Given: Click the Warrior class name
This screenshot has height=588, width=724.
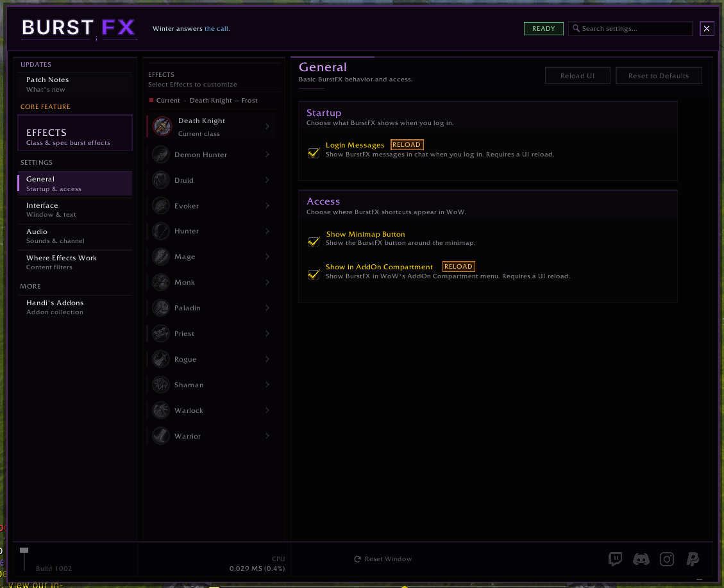Looking at the screenshot, I should [x=187, y=436].
